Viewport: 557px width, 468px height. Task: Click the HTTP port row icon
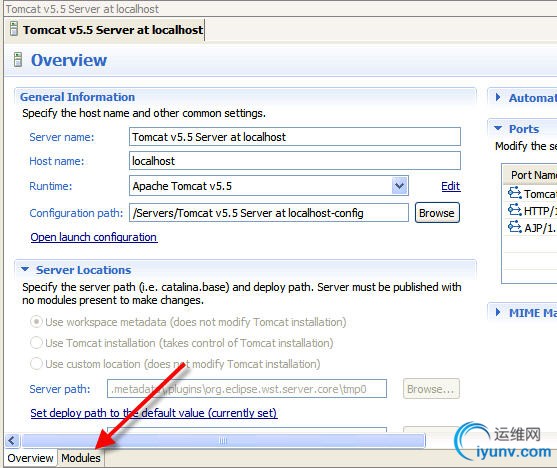[x=514, y=210]
